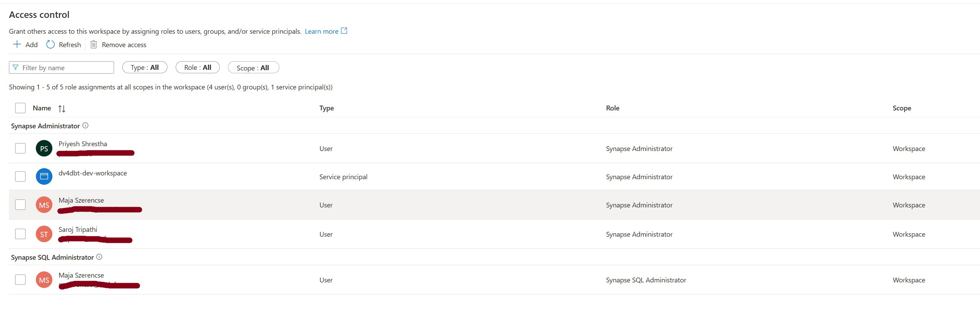Check Maja Szerencse's Synapse SQL Administrator row box
The height and width of the screenshot is (312, 980).
coord(20,280)
